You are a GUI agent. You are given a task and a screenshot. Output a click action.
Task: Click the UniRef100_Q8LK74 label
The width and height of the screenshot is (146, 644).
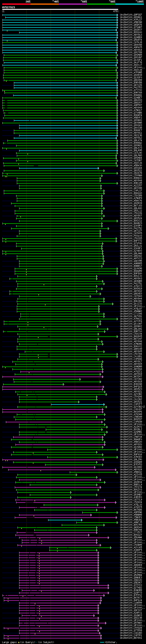coord(131,140)
